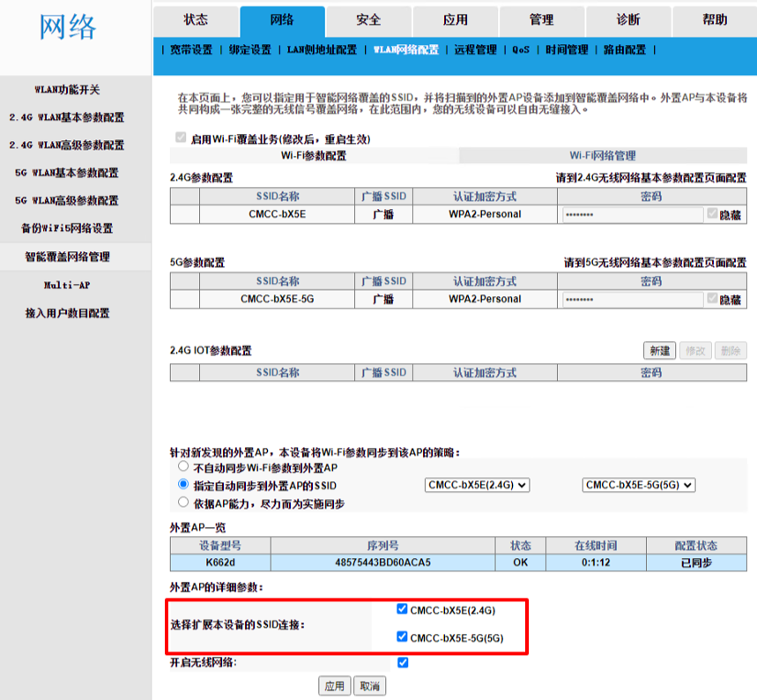
Task: Select 依据AP能力，尽力而为实施同步 radio
Action: pyautogui.click(x=183, y=502)
